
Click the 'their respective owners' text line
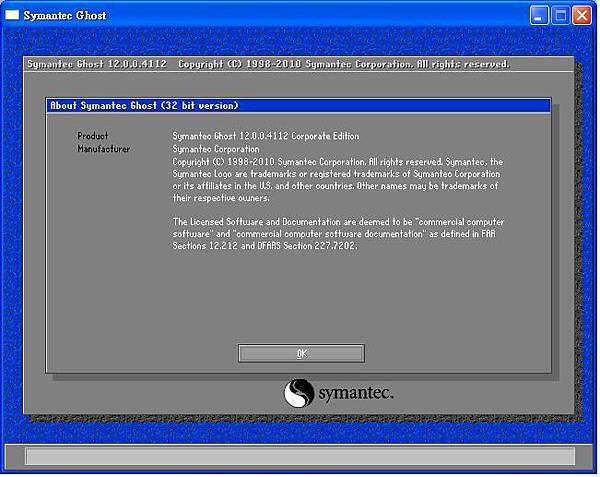[x=221, y=198]
